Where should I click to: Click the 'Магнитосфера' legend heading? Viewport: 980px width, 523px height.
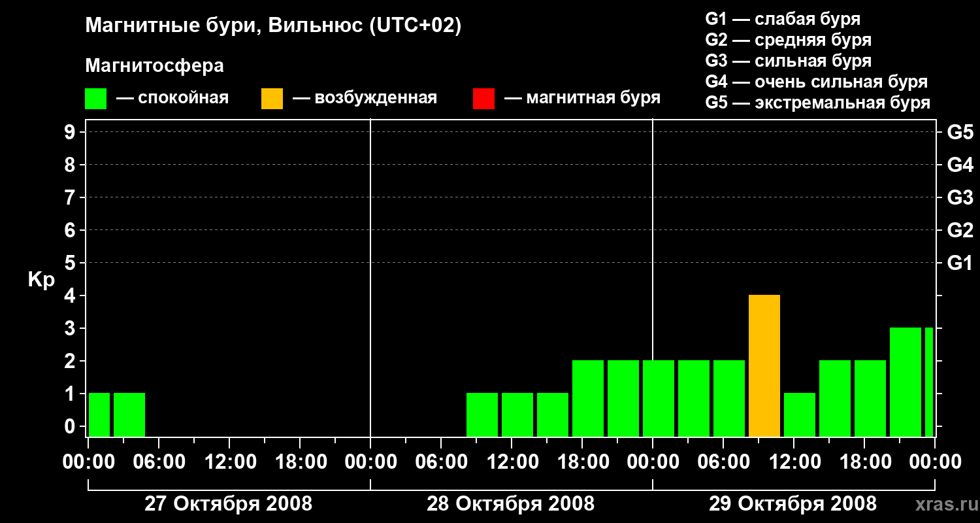pyautogui.click(x=155, y=66)
